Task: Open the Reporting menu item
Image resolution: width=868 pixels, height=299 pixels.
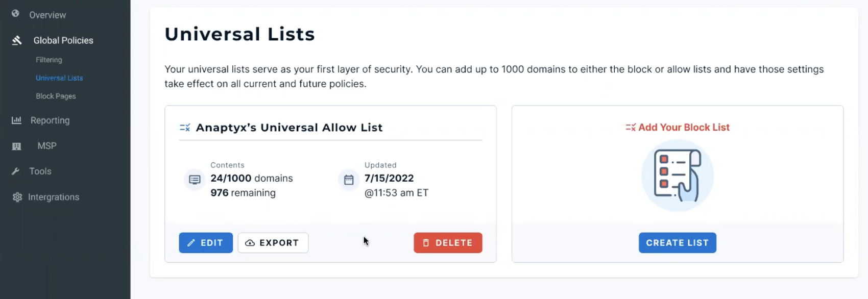Action: coord(50,120)
